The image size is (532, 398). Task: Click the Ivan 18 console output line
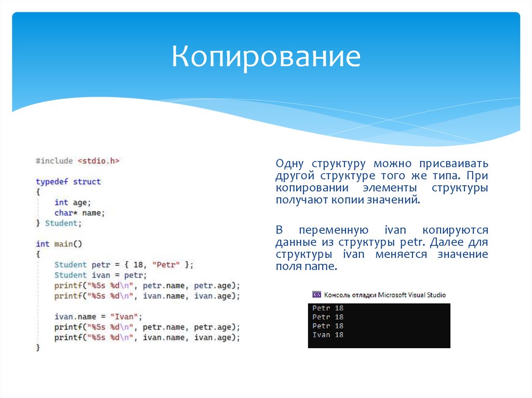click(x=328, y=335)
